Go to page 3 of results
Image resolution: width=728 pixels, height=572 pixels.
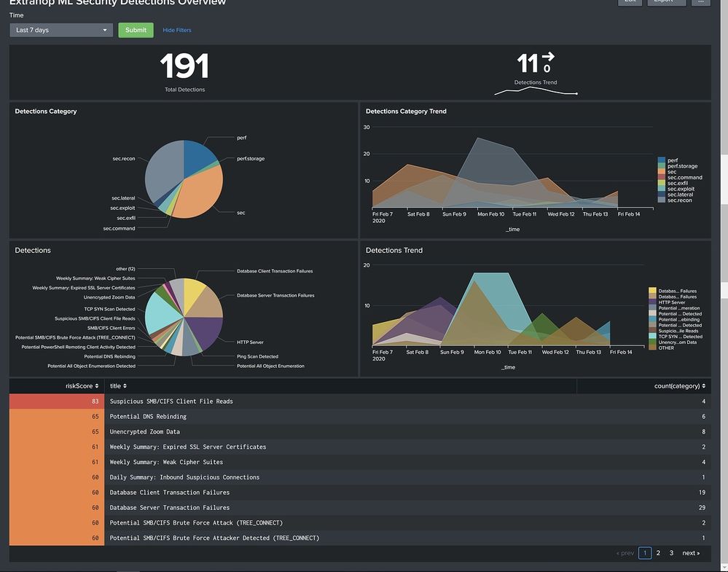(671, 553)
